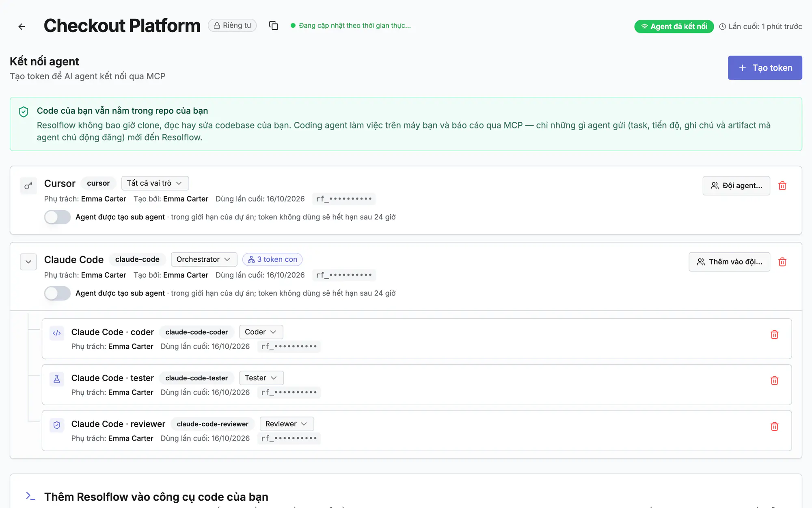Click the claude-code slug tag

tap(137, 259)
